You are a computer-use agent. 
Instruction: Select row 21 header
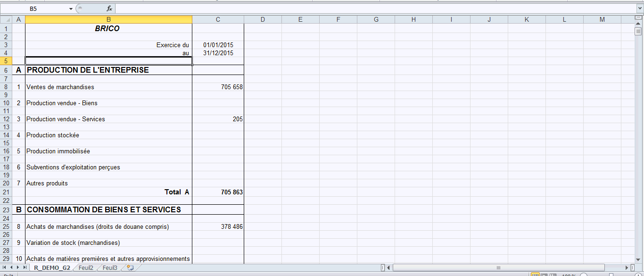6,192
